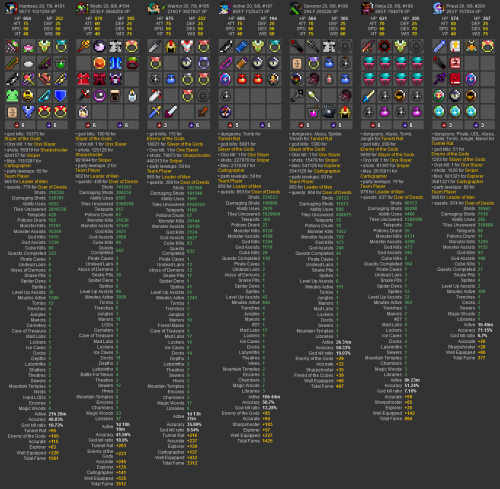Click the Mystic character portrait
Image resolution: width=500 pixels, height=489 pixels.
coord(82,8)
